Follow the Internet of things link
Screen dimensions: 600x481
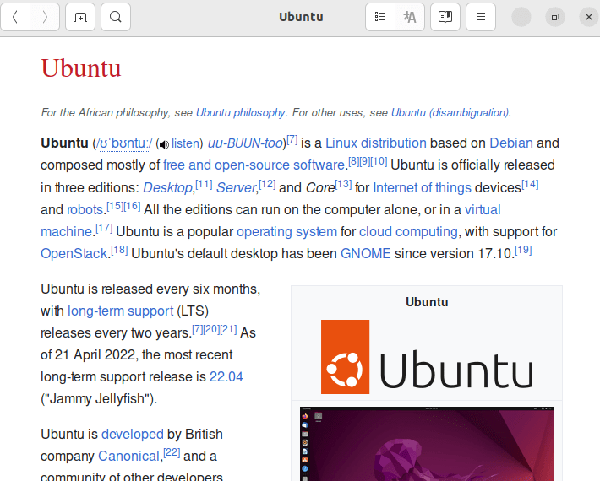422,188
